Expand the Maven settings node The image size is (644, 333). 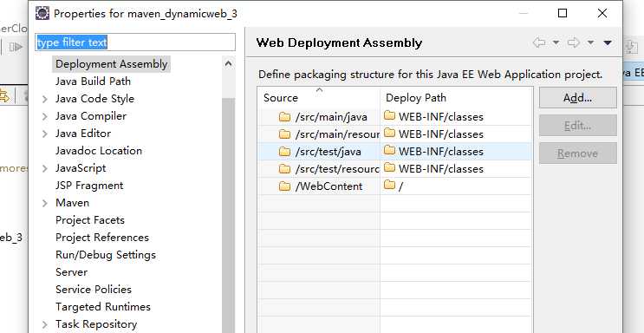(45, 203)
